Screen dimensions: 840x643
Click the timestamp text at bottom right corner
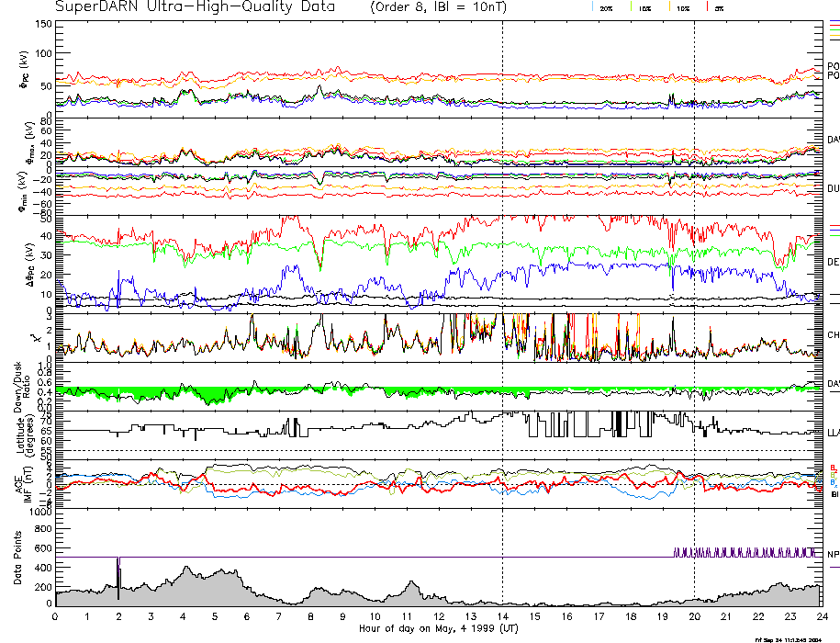[792, 638]
